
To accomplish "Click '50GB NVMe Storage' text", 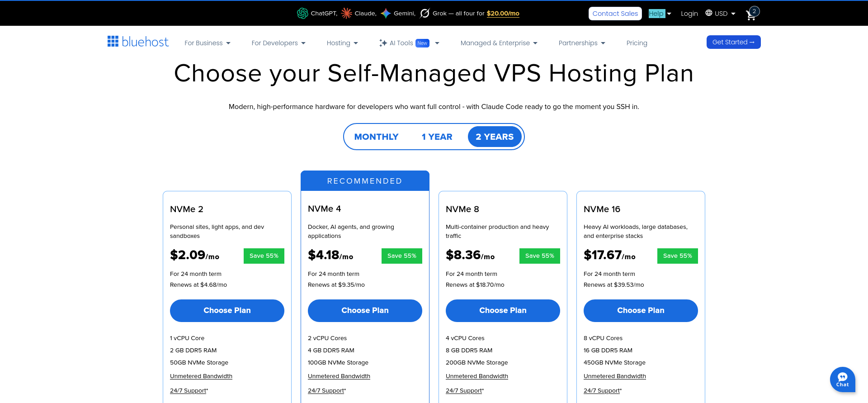I will [199, 363].
